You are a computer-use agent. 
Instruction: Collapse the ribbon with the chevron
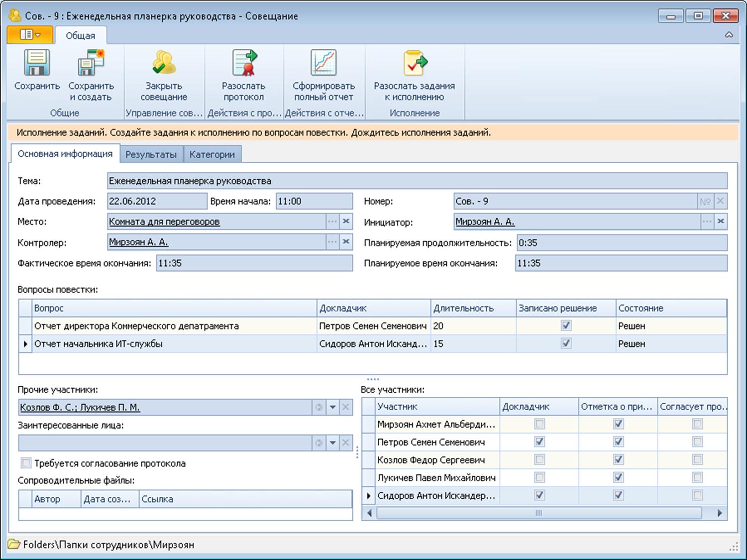click(729, 35)
